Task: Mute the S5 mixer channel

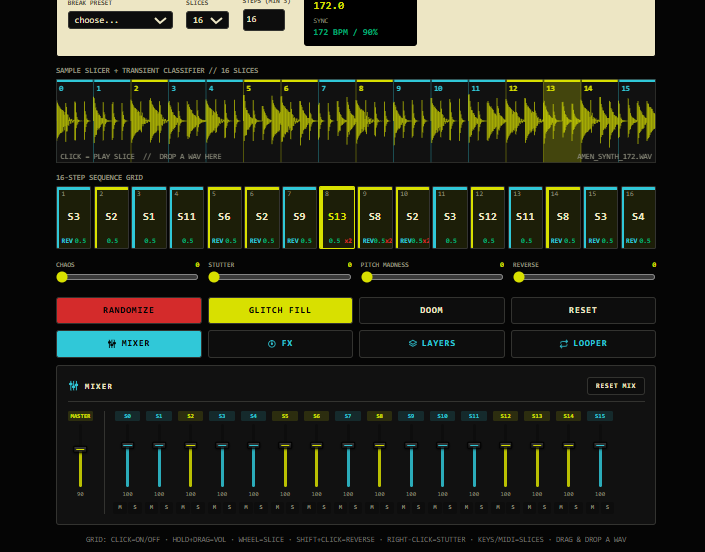Action: (277, 507)
